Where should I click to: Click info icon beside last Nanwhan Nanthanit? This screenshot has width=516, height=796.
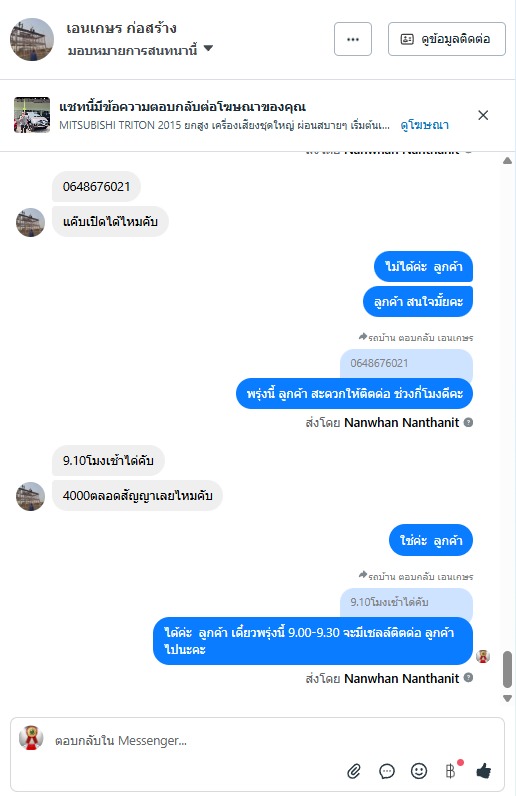[x=468, y=678]
